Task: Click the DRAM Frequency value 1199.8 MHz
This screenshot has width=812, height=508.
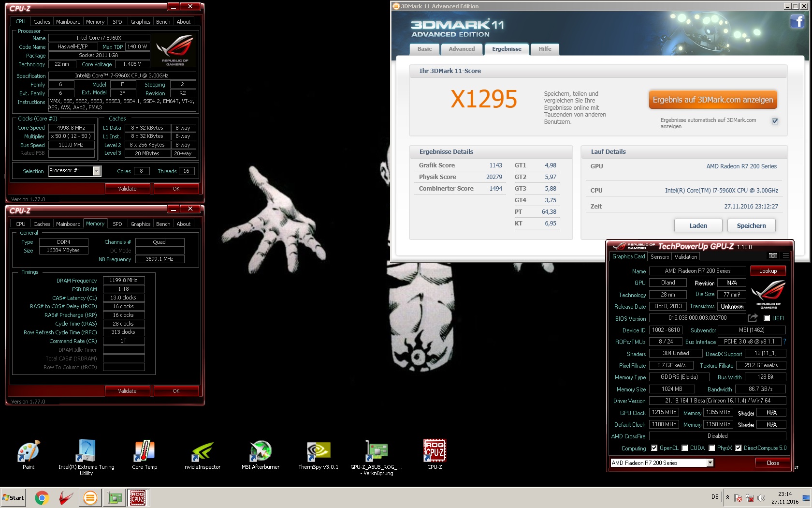Action: [x=124, y=280]
